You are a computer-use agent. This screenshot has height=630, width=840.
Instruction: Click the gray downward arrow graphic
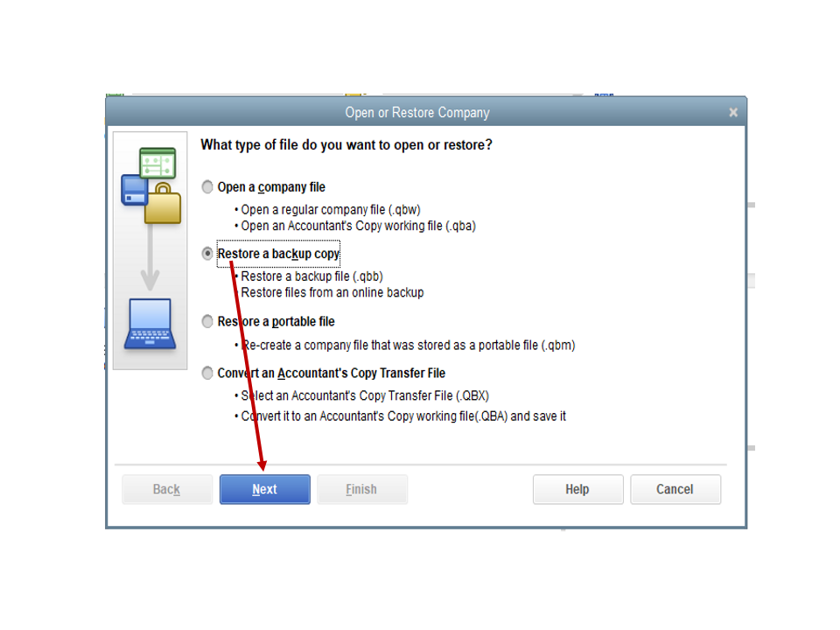(x=150, y=257)
